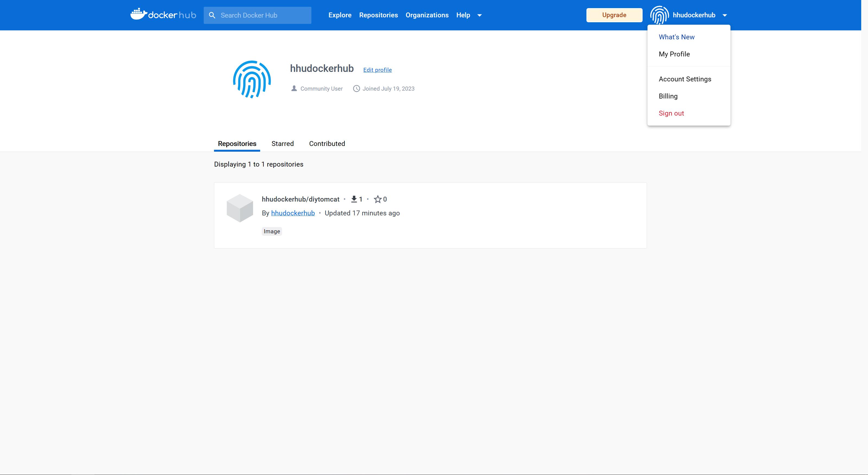The width and height of the screenshot is (868, 475).
Task: Click the star icon for diytomcat
Action: click(378, 199)
